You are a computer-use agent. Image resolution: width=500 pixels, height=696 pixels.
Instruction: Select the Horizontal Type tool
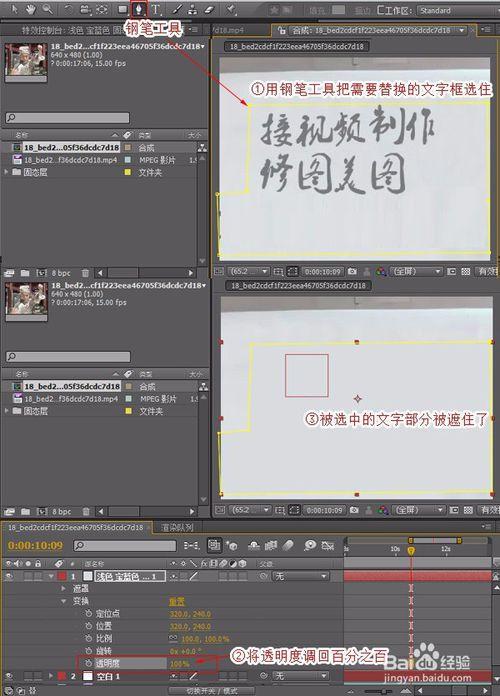pos(156,9)
